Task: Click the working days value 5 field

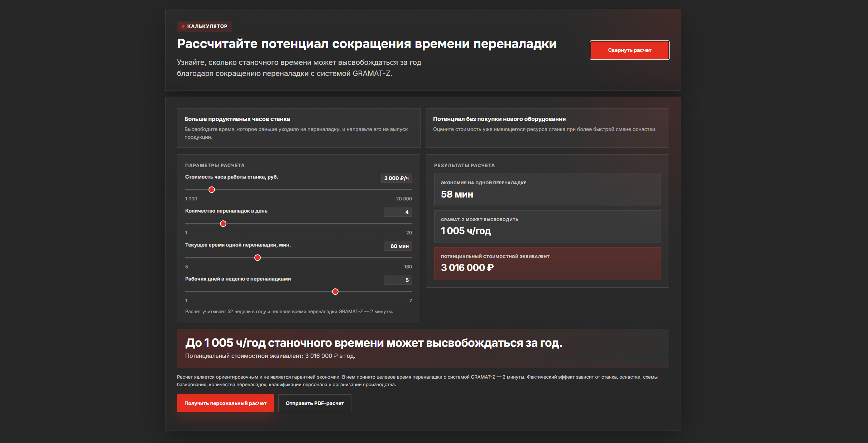Action: [x=398, y=280]
